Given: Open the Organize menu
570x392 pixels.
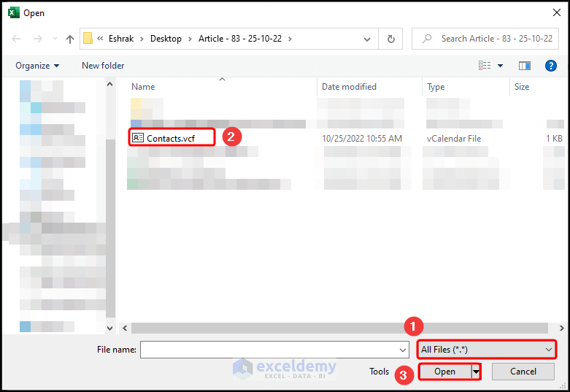Looking at the screenshot, I should coord(37,66).
